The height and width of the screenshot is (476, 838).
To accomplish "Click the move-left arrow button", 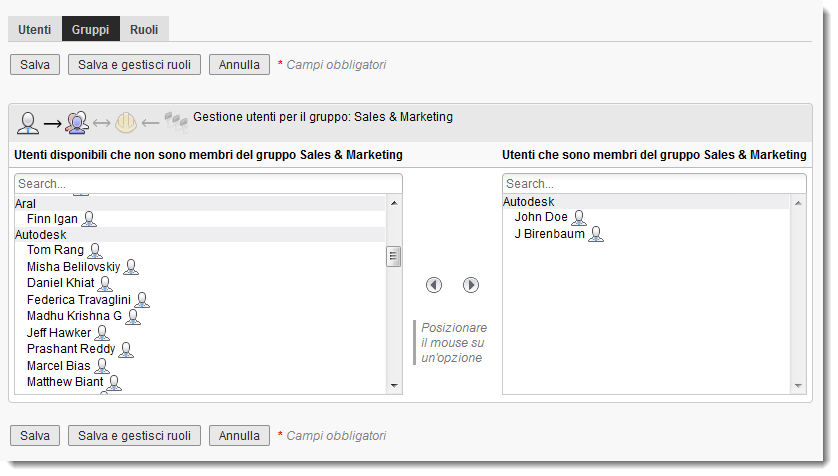I will coord(434,285).
